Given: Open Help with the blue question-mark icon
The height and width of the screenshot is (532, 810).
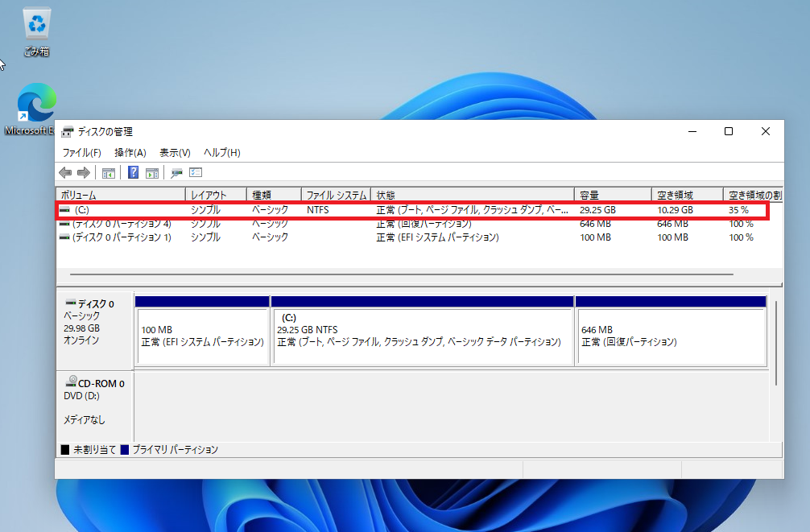Looking at the screenshot, I should tap(134, 172).
